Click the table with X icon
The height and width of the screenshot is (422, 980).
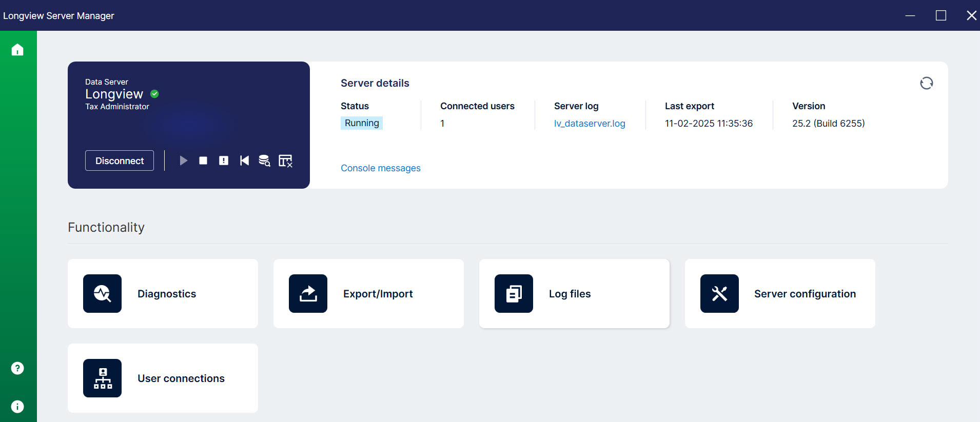coord(285,161)
